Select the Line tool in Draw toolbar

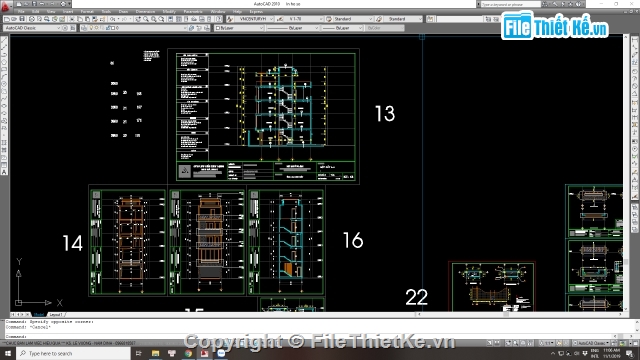pos(4,40)
